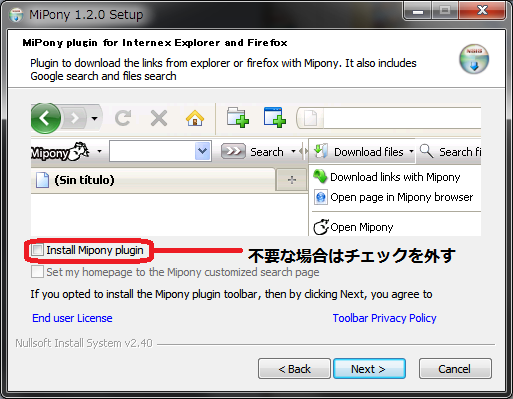The image size is (513, 399).
Task: Click the double-arrow Search icon
Action: 233,152
